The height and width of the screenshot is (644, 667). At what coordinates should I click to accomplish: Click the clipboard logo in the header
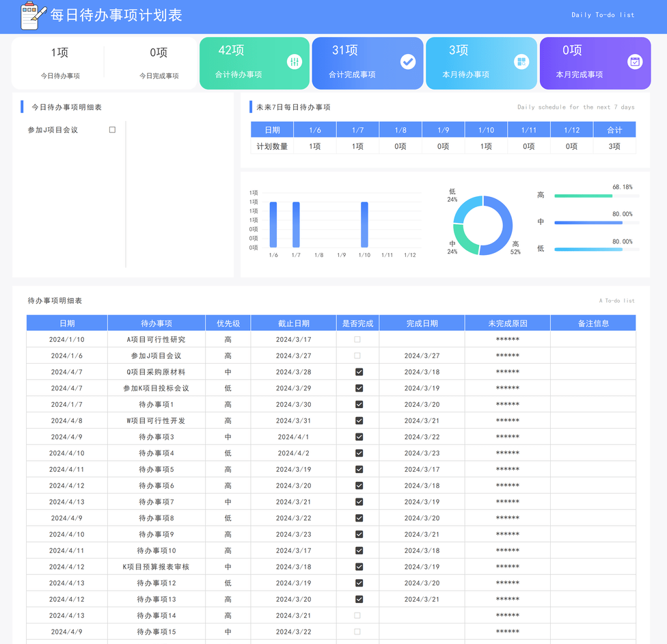30,15
